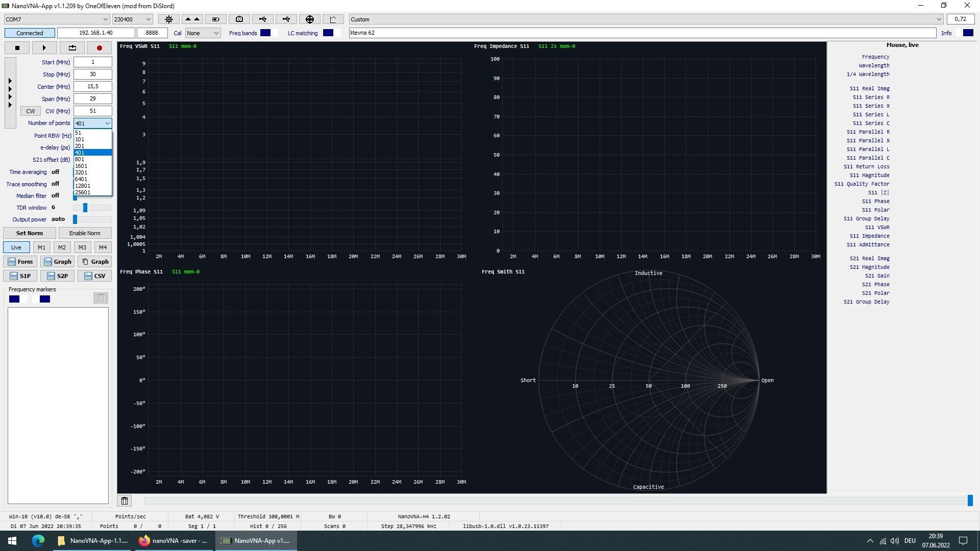Toggle the Connected button
The width and height of the screenshot is (980, 551).
(30, 33)
